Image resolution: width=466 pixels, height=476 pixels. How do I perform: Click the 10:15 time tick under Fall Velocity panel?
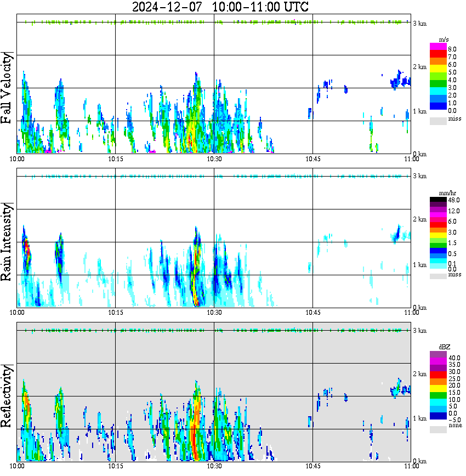pos(115,159)
